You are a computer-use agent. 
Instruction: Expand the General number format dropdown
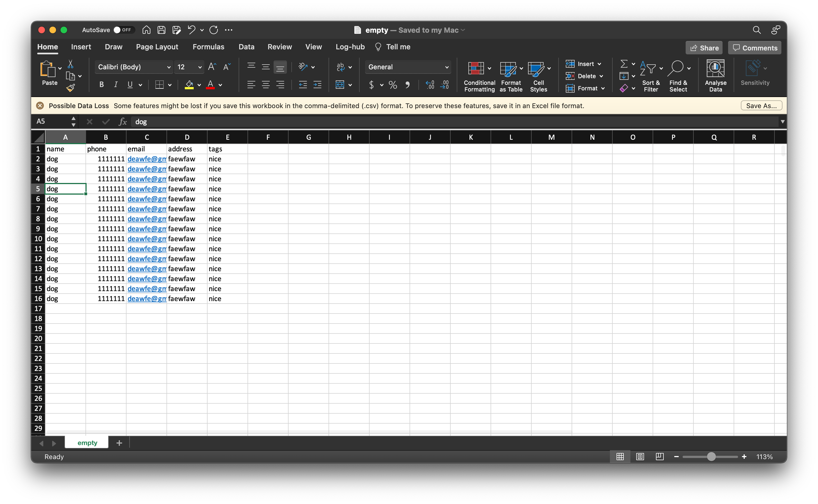(446, 67)
